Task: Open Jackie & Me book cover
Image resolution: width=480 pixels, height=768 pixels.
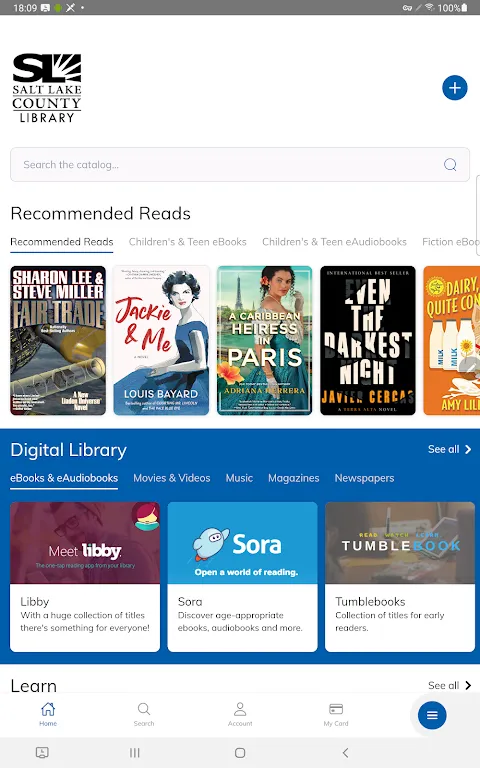Action: pos(161,340)
